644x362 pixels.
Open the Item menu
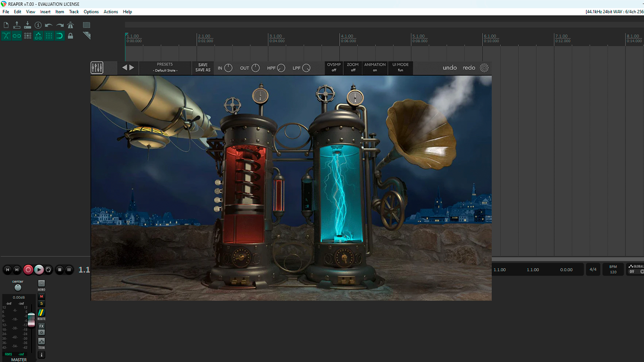point(59,12)
